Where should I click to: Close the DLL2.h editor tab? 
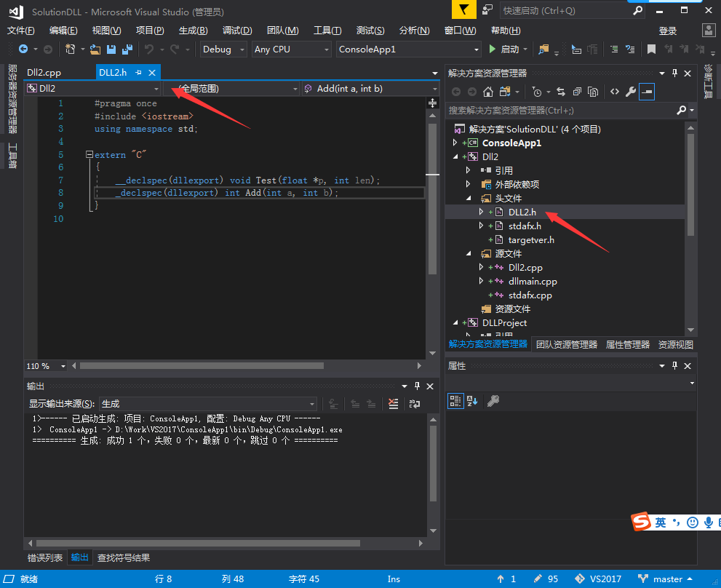click(152, 72)
